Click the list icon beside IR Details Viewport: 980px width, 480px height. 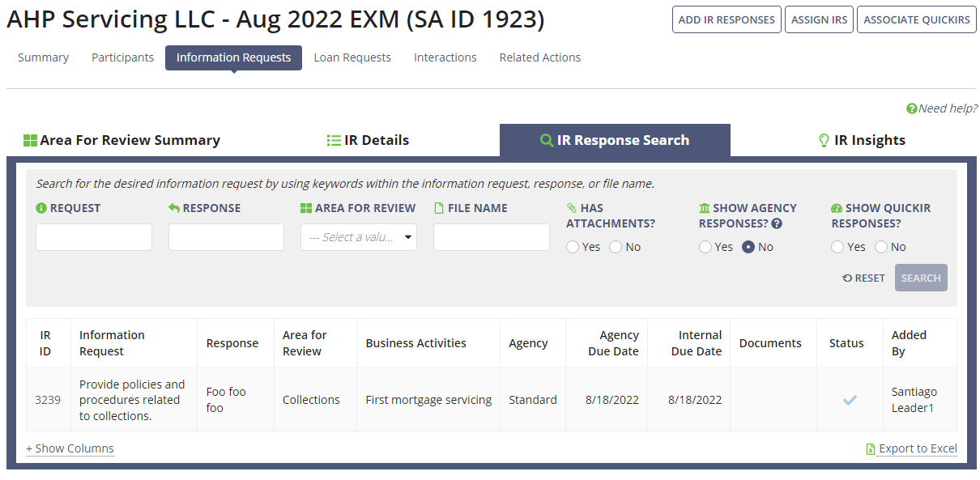click(334, 139)
